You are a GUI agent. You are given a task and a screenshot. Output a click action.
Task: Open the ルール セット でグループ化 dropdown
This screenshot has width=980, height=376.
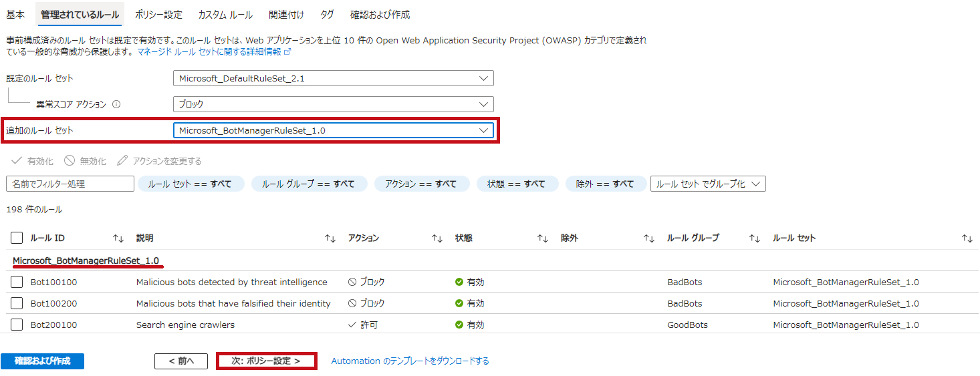[x=708, y=184]
